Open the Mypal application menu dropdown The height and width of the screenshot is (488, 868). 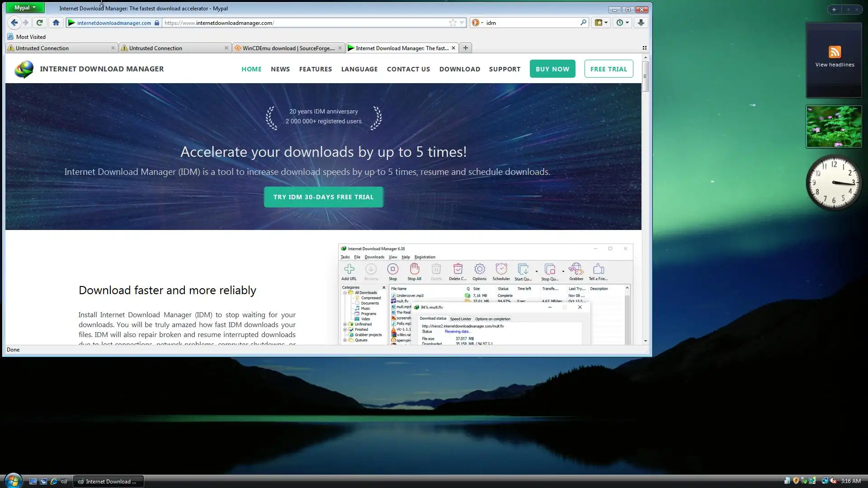[x=25, y=8]
